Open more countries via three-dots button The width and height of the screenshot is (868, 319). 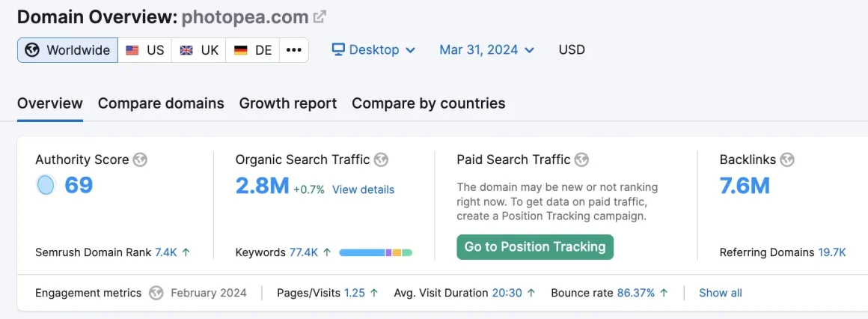(294, 50)
